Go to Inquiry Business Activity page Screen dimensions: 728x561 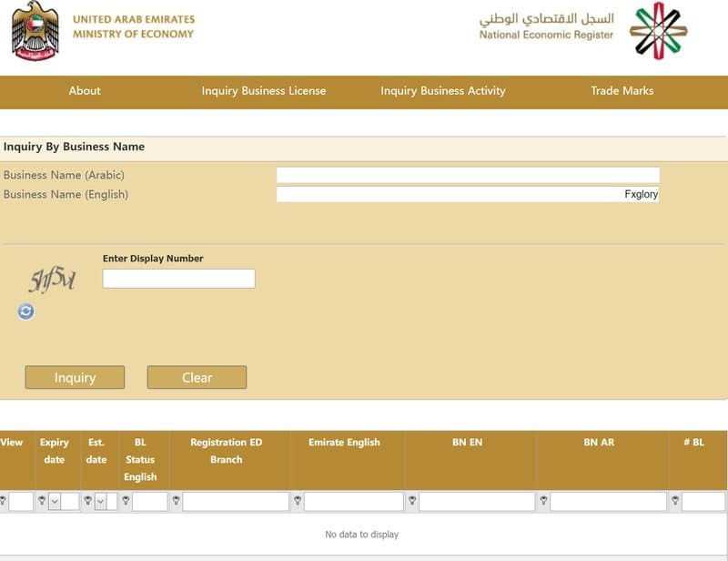(x=442, y=91)
